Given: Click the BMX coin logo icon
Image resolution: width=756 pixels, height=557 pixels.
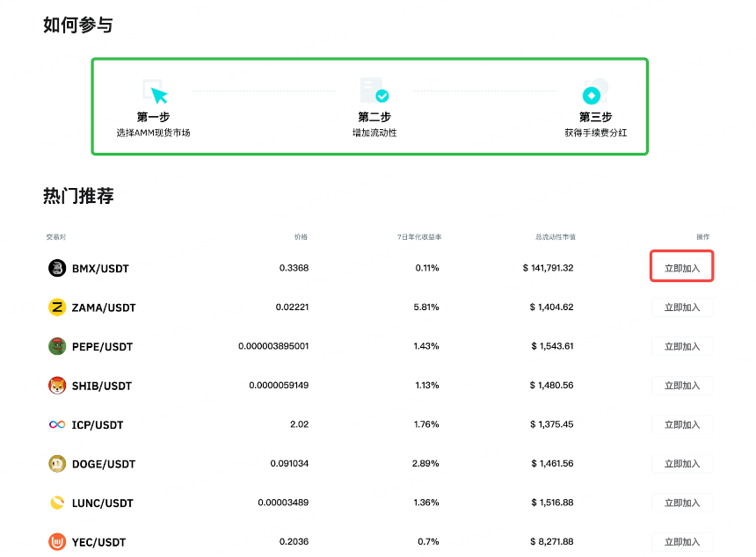Looking at the screenshot, I should 57,268.
